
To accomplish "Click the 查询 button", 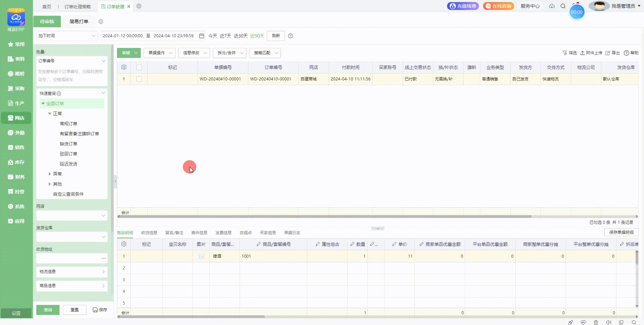I will coord(48,310).
